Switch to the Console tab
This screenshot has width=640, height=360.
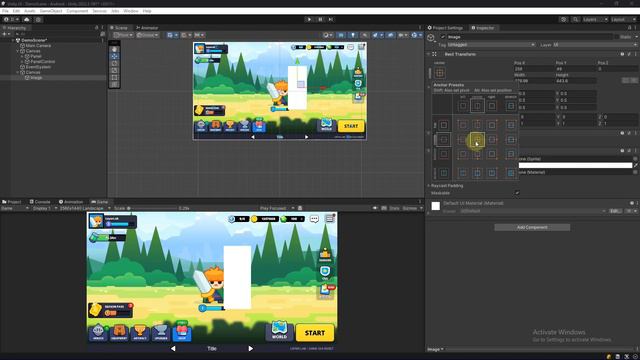40,202
